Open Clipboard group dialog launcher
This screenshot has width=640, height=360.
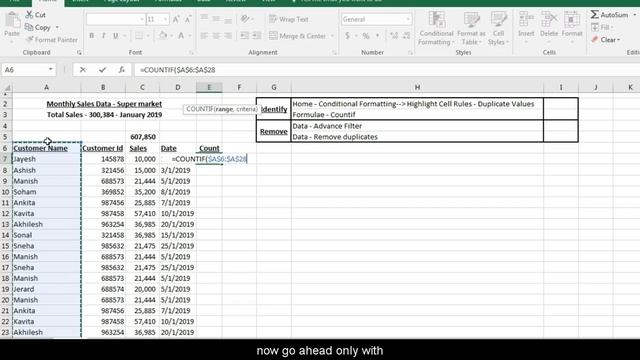tap(79, 53)
